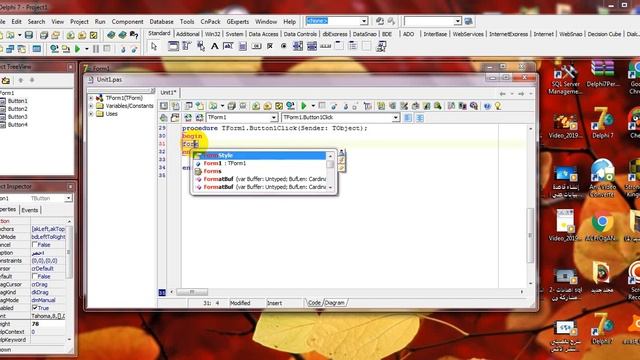Open the Project menu

[x=79, y=22]
